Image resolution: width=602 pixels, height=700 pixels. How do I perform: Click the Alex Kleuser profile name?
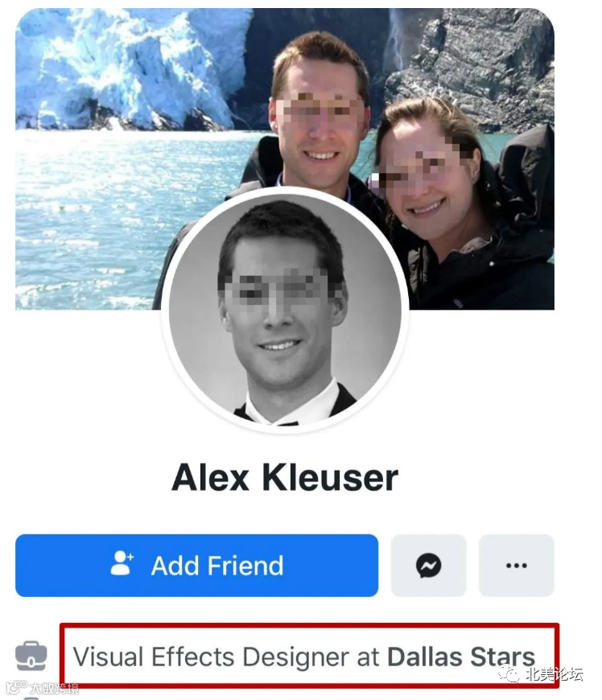tap(285, 477)
